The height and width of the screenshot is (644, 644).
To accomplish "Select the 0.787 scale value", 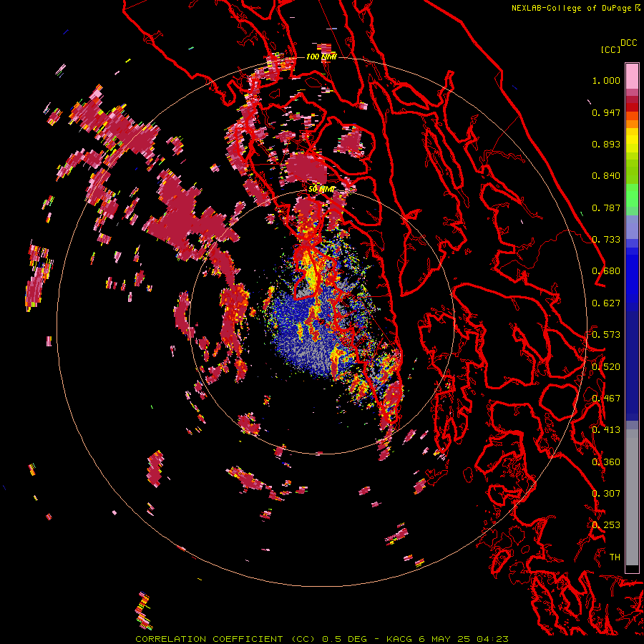I will click(x=606, y=208).
